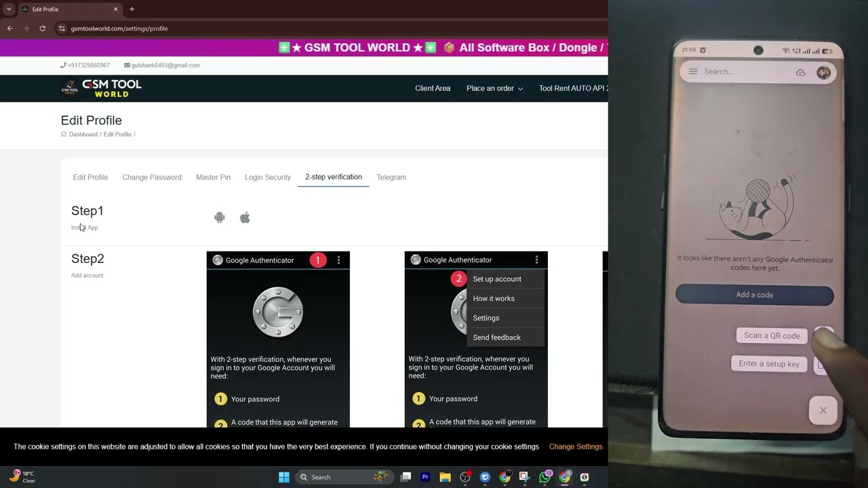Click the Step1 heading text
The width and height of the screenshot is (868, 488).
[87, 211]
